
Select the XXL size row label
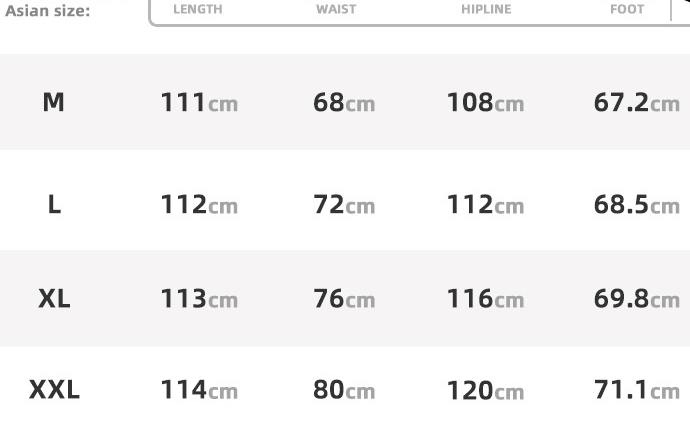[x=54, y=390]
